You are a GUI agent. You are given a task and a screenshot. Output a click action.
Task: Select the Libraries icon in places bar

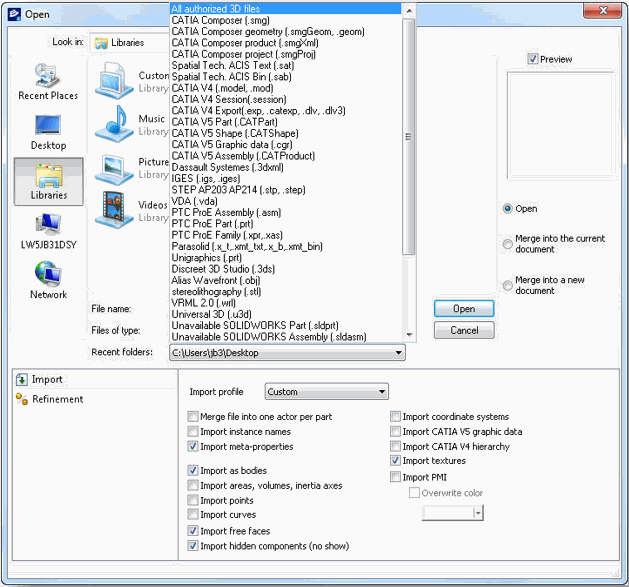point(48,178)
